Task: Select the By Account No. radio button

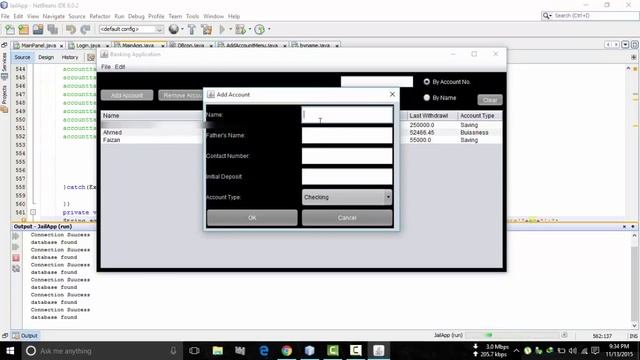Action: pyautogui.click(x=427, y=82)
